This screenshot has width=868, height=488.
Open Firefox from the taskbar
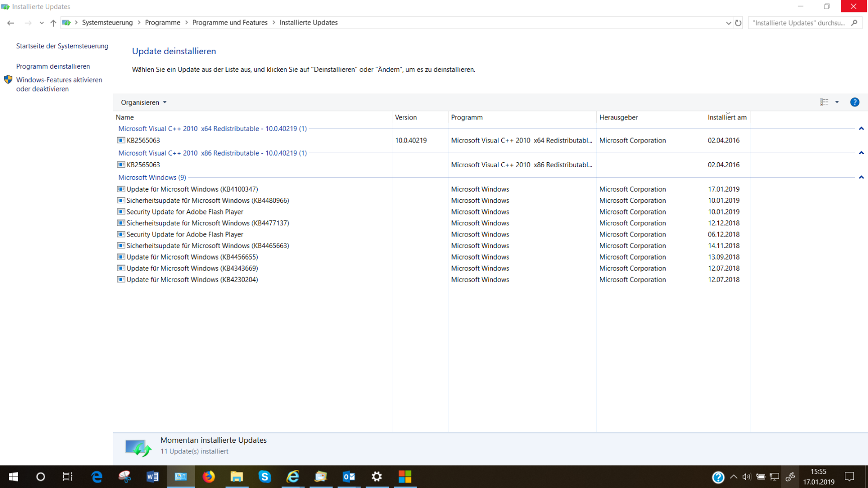[x=209, y=476]
